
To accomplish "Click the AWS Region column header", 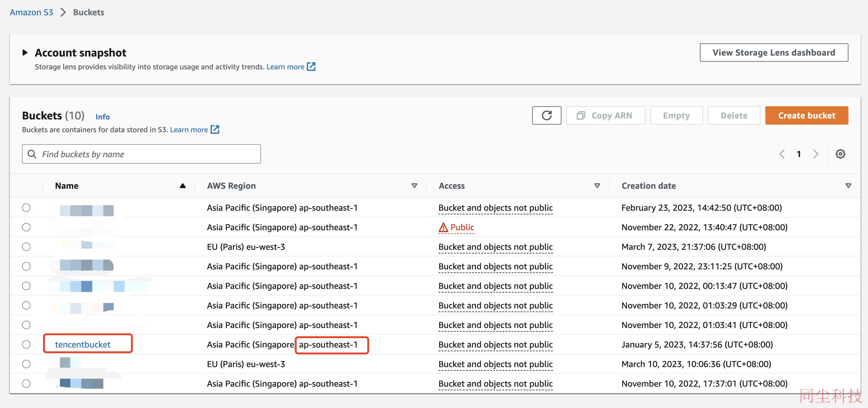I will [x=231, y=186].
